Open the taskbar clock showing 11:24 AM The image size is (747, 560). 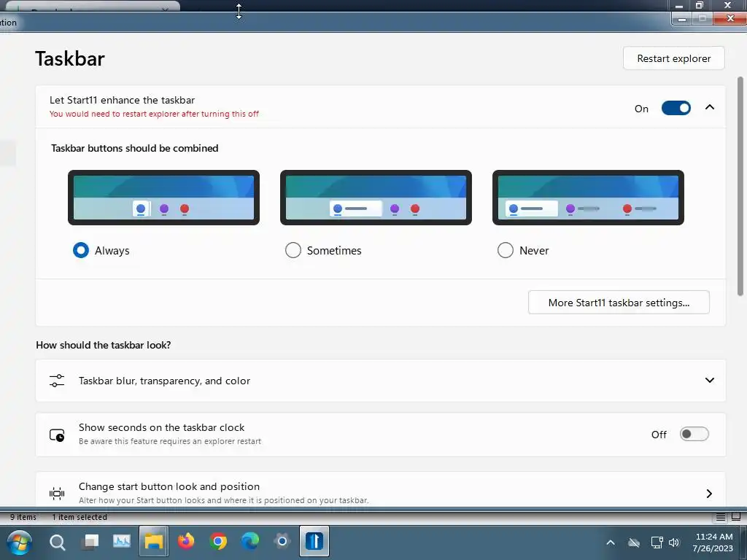(713, 542)
